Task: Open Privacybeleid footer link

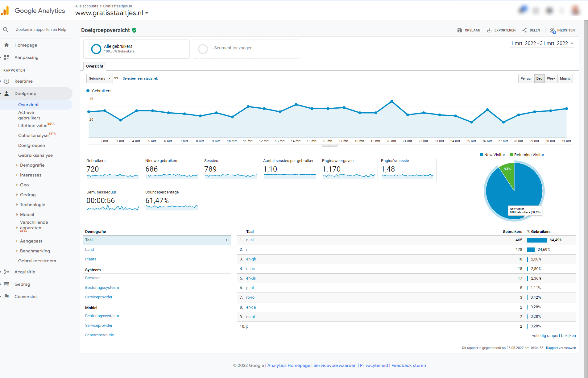Action: [374, 365]
